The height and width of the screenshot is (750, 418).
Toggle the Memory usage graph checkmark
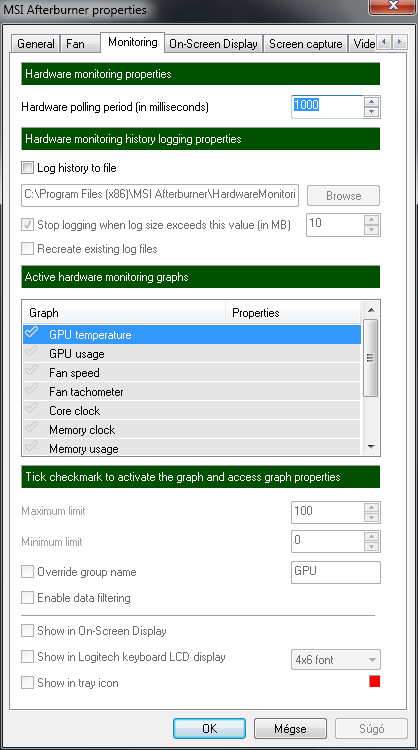(32, 446)
